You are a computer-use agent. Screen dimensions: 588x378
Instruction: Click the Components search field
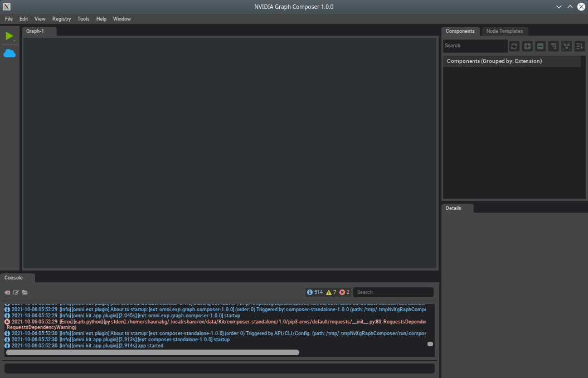[475, 46]
